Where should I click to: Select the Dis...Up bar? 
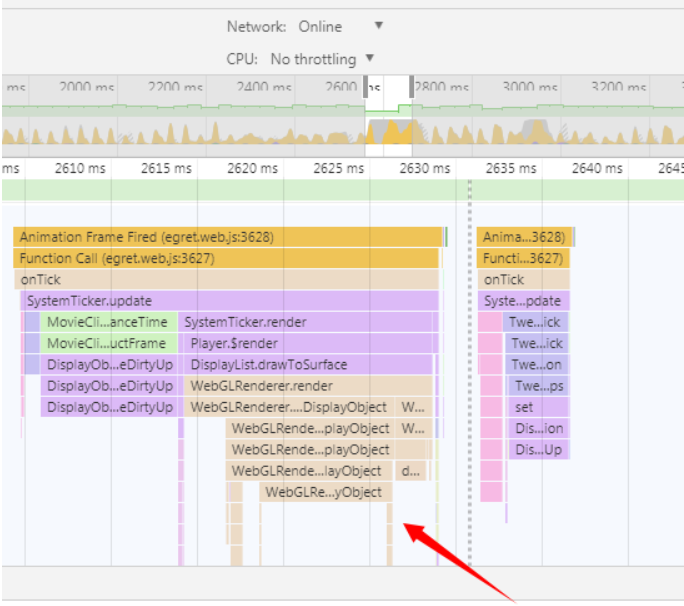coord(539,449)
